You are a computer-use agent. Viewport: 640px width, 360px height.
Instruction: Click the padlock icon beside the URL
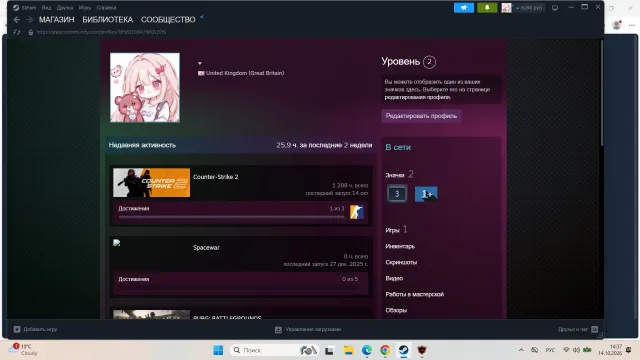pos(31,32)
